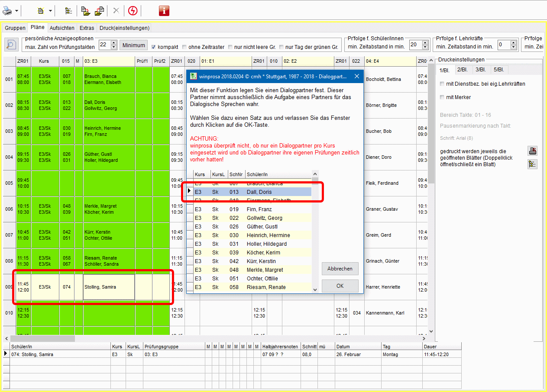Expand the printer dropdown arrow
547x392 pixels.
coord(17,11)
